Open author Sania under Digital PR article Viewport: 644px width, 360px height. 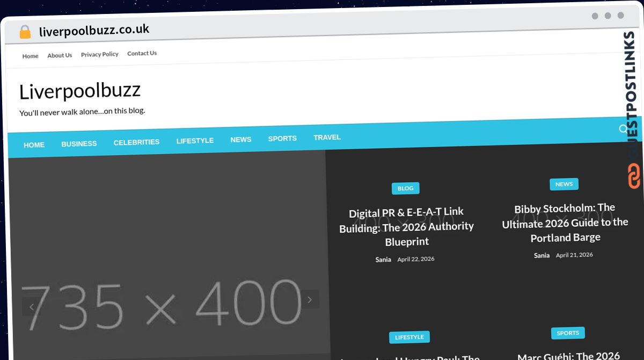(x=383, y=260)
